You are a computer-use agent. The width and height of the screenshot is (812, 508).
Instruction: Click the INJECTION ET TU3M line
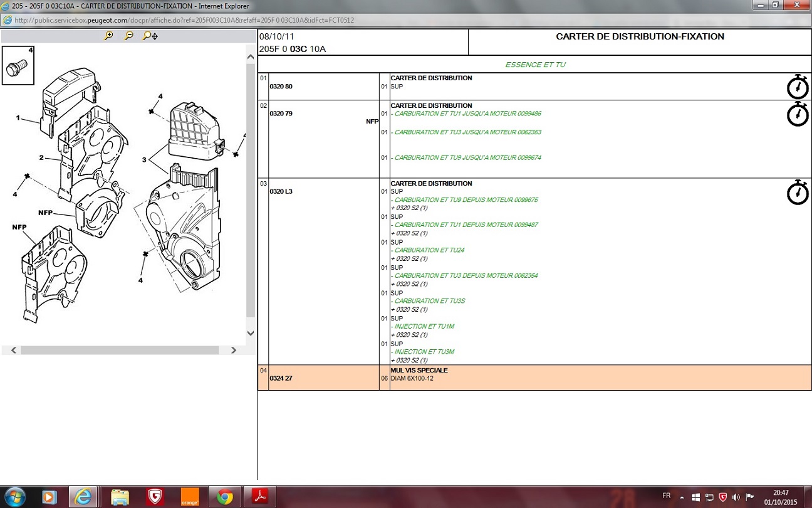click(422, 352)
